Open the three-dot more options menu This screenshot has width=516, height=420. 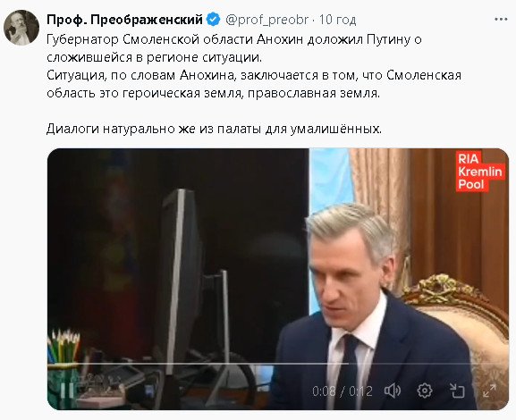click(x=501, y=20)
